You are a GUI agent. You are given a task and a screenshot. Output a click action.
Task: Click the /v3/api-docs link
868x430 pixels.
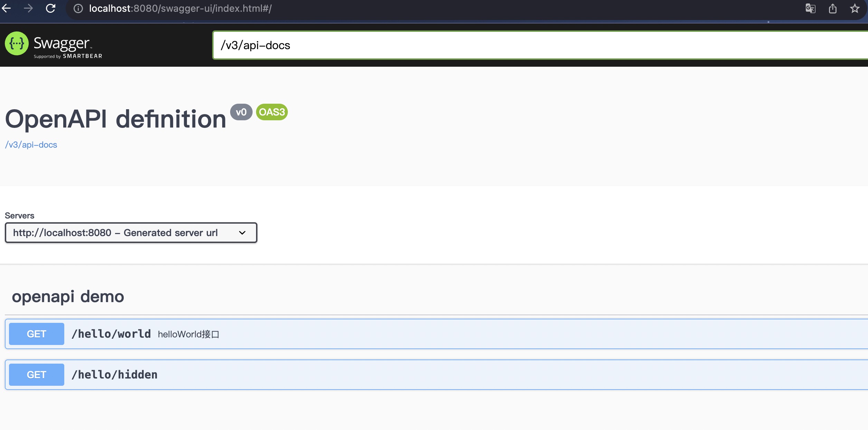point(31,144)
